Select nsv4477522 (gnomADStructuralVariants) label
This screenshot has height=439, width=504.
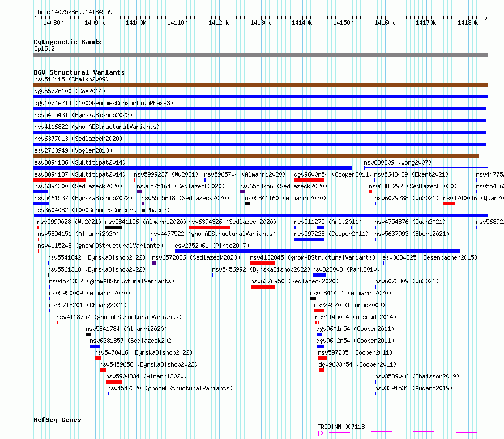coord(213,234)
